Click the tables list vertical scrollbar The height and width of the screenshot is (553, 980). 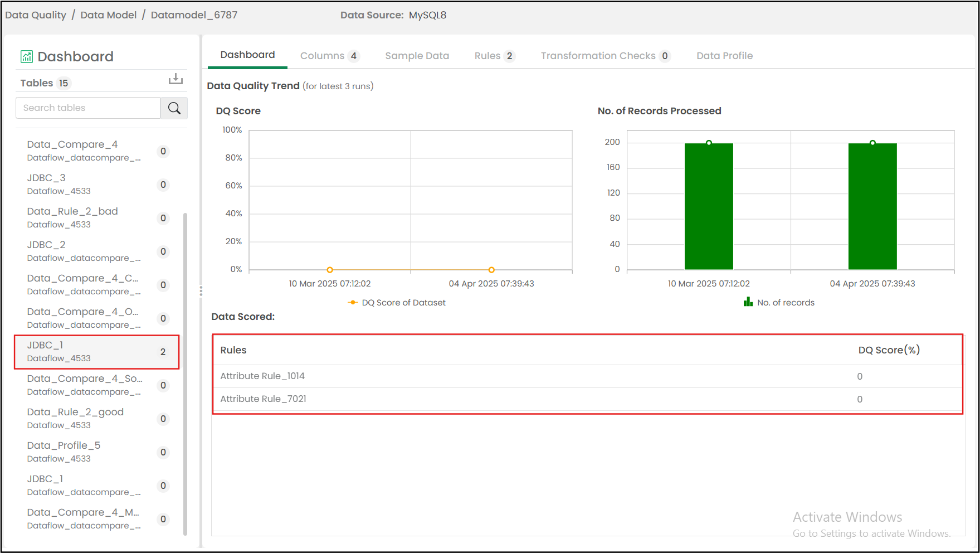click(x=185, y=373)
